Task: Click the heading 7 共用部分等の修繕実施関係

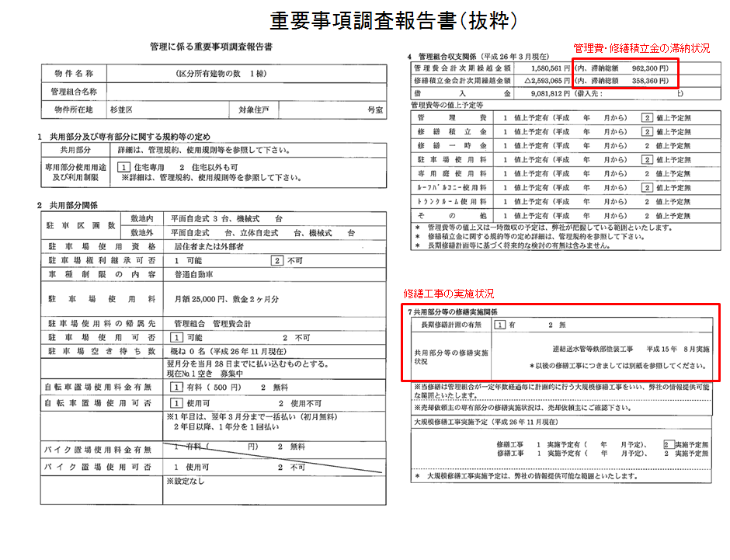Action: [x=453, y=312]
